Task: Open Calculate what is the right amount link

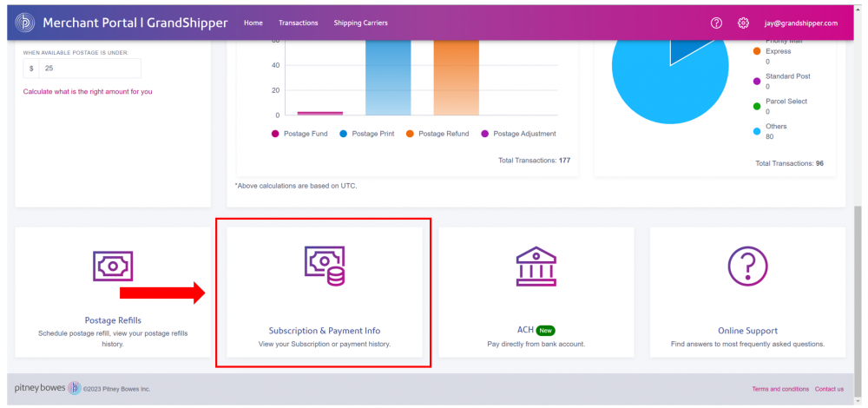Action: [88, 91]
